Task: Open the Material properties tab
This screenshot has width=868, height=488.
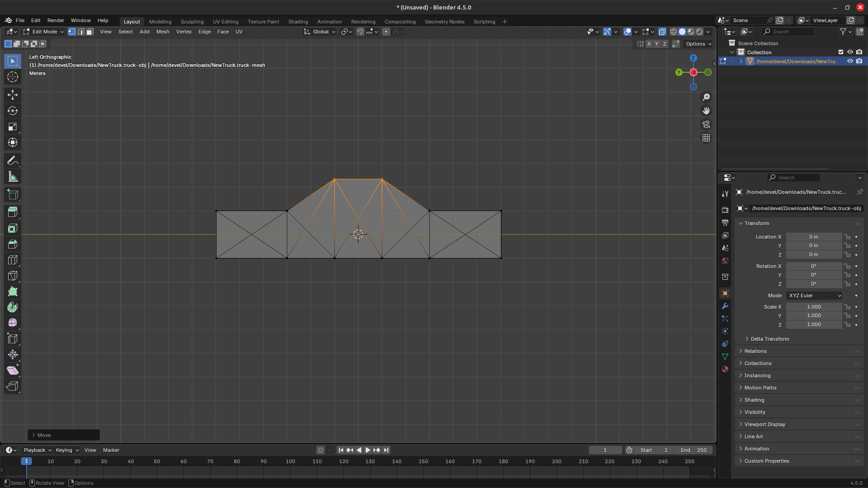Action: [725, 369]
